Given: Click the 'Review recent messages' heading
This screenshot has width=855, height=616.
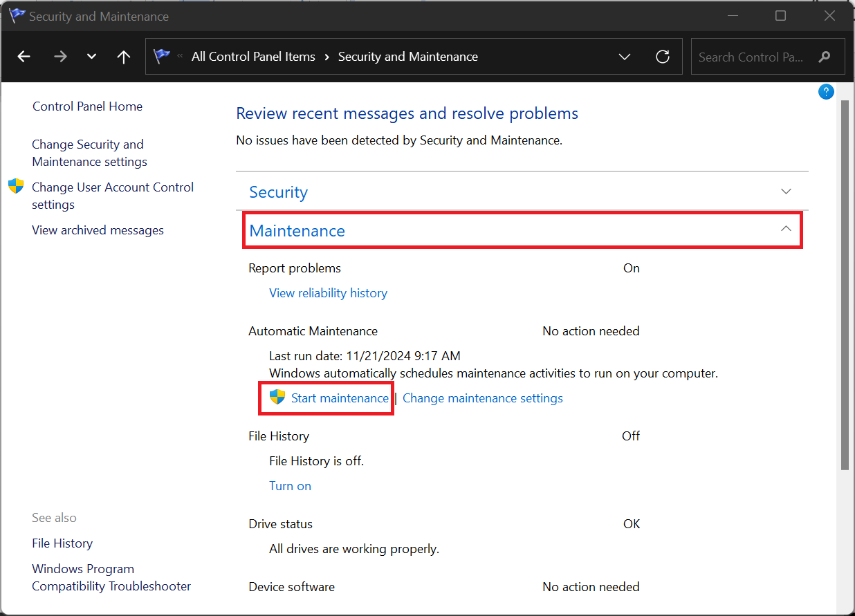Looking at the screenshot, I should pos(407,113).
